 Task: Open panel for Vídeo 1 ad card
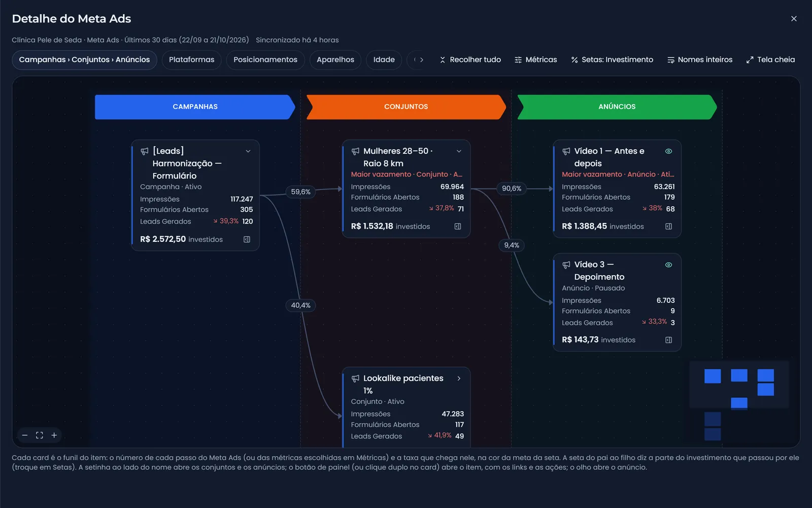669,227
